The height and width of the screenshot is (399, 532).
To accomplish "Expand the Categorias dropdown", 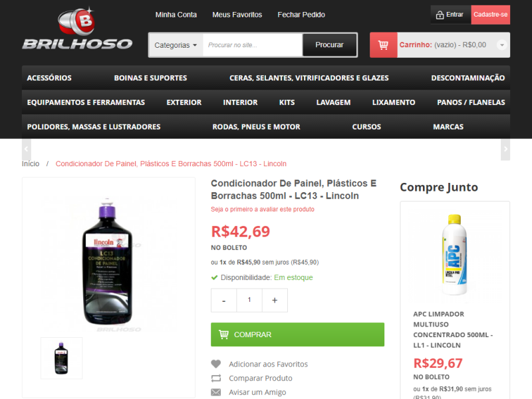I will click(176, 45).
